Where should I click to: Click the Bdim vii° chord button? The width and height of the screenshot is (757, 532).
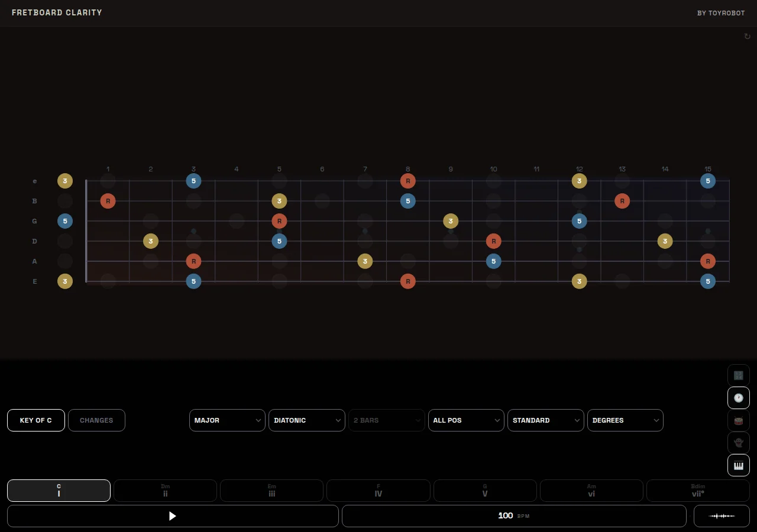click(x=697, y=491)
